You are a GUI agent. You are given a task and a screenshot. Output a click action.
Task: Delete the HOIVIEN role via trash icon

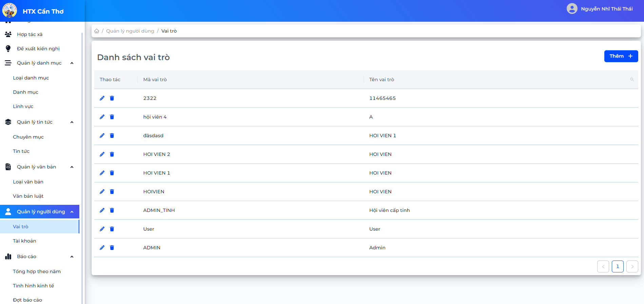tap(112, 192)
